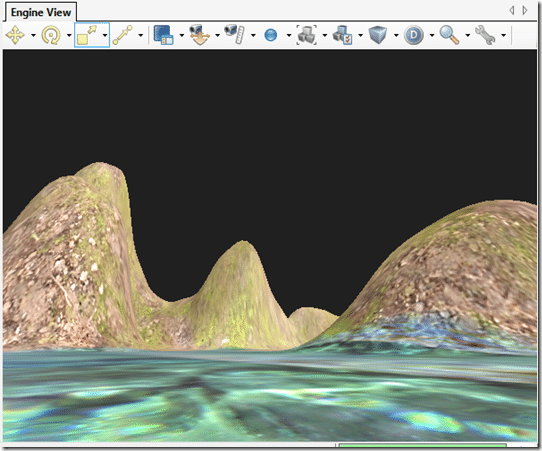The width and height of the screenshot is (542, 451).
Task: Click the camera measure ruler icon
Action: tap(235, 34)
